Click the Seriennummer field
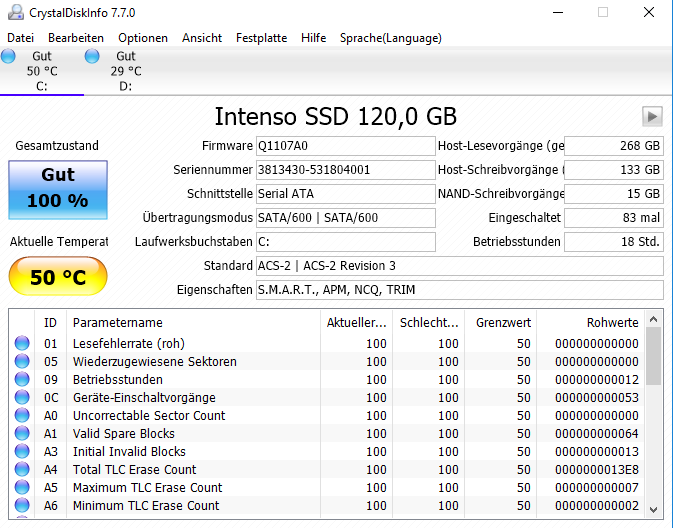 click(x=346, y=170)
